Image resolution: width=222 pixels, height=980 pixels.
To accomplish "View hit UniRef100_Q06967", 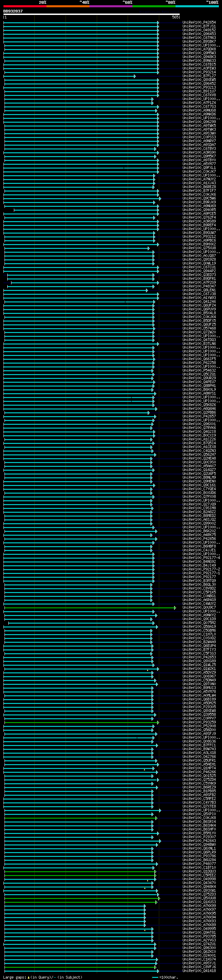I will [199, 677].
